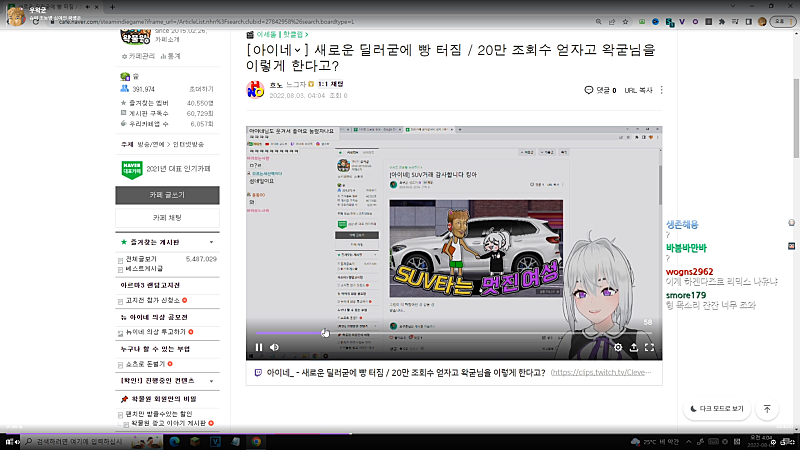Image resolution: width=800 pixels, height=450 pixels.
Task: Open the 카페소개 cafe intro link
Action: click(167, 39)
